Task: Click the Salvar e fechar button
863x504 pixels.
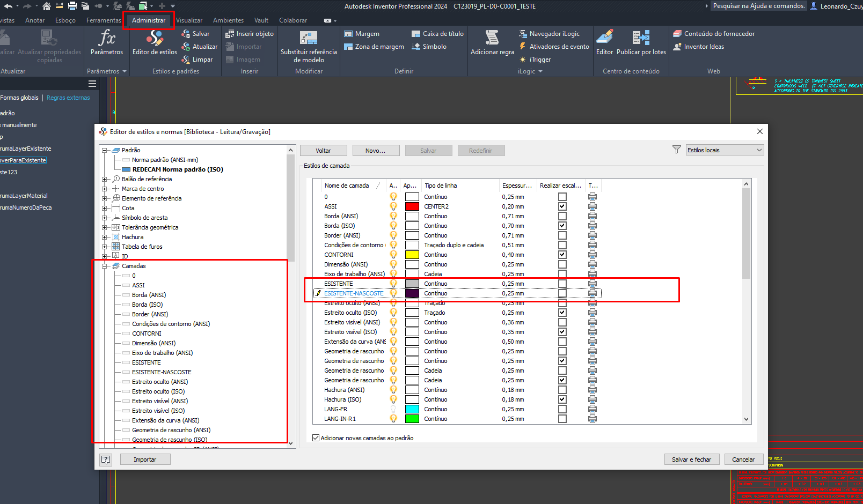Action: (691, 459)
